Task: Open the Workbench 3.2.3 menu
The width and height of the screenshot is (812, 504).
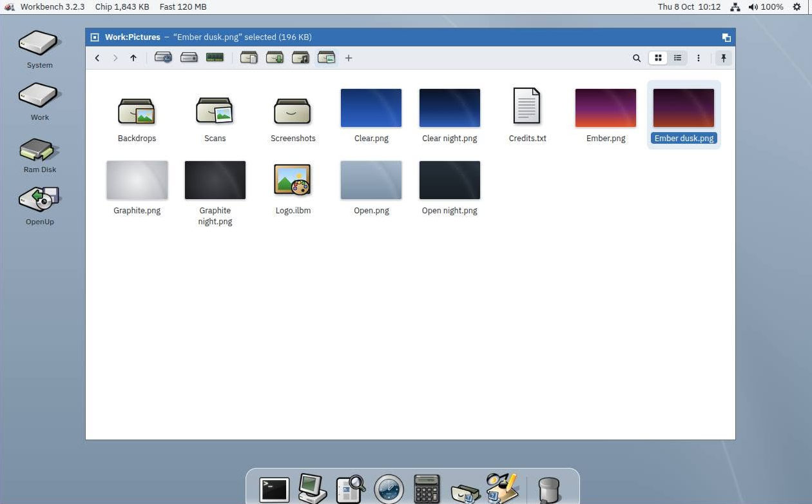Action: [52, 6]
